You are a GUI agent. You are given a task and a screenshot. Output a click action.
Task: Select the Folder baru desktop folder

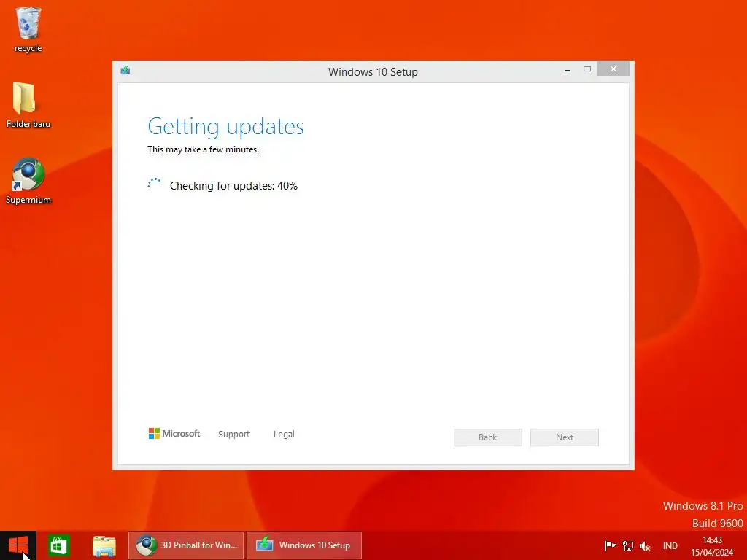(28, 105)
